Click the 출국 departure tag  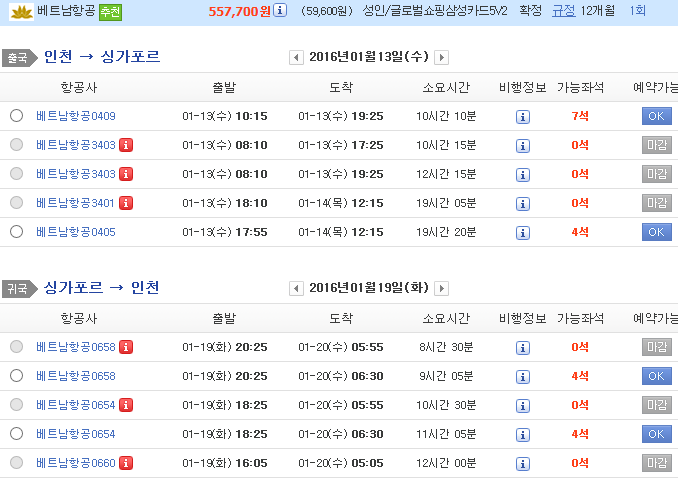tap(19, 58)
